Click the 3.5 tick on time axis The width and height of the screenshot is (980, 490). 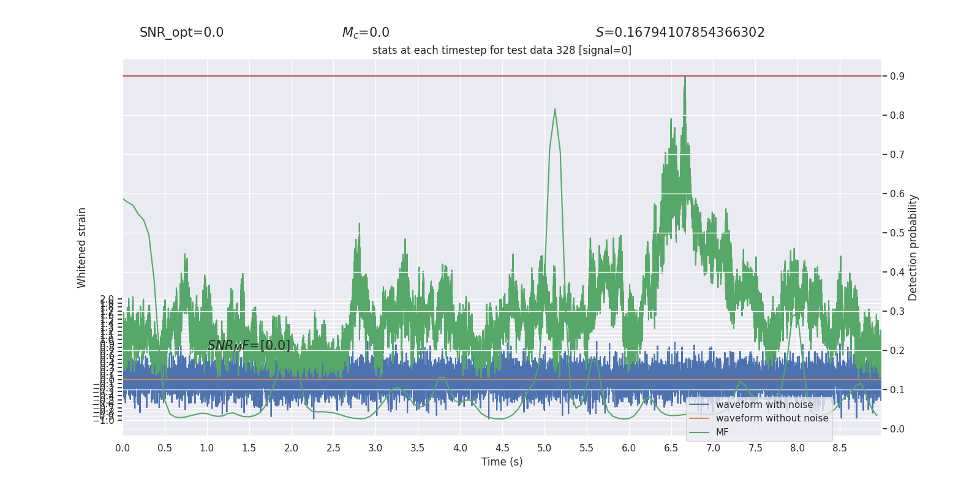418,448
